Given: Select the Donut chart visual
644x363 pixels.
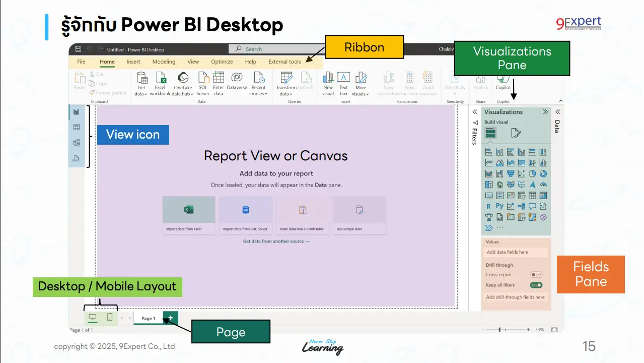Looking at the screenshot, I should tap(543, 173).
